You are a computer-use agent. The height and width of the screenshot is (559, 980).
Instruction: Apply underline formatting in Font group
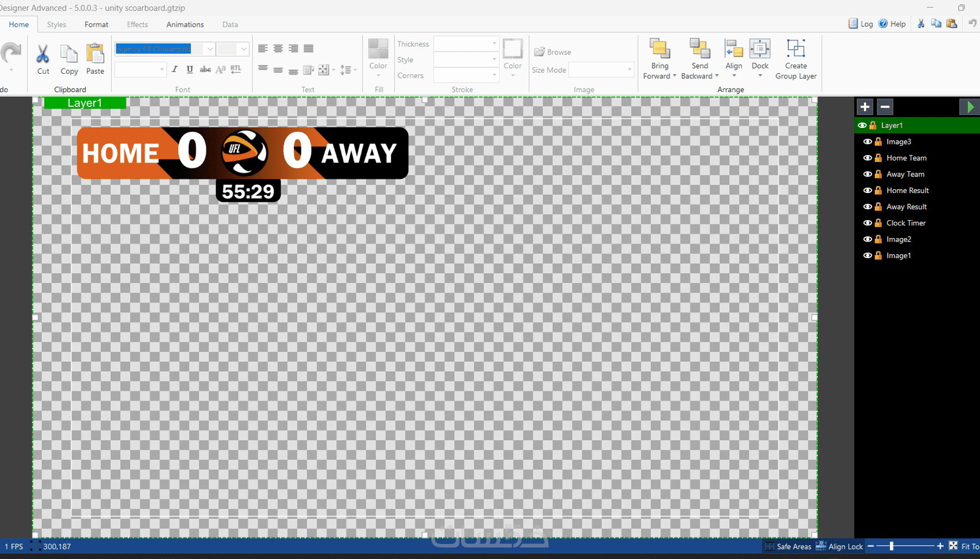coord(190,69)
